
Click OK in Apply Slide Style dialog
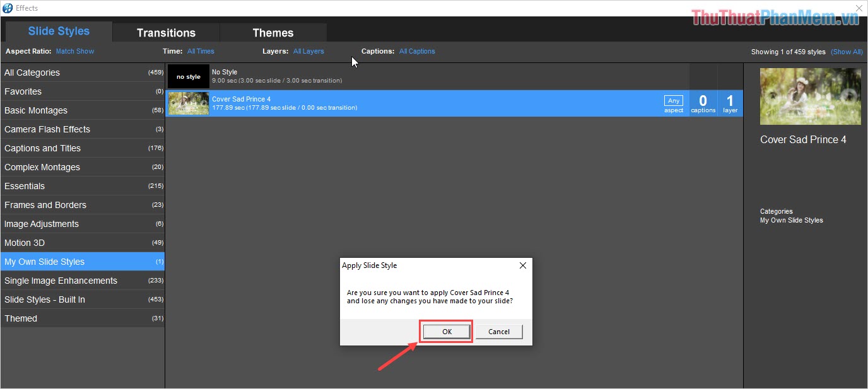pyautogui.click(x=447, y=332)
